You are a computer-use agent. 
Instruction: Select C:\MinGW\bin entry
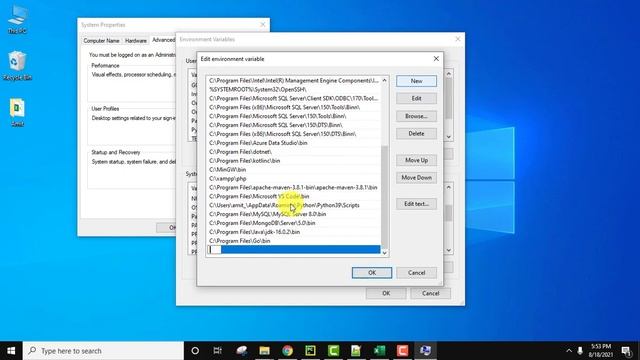tap(294, 169)
